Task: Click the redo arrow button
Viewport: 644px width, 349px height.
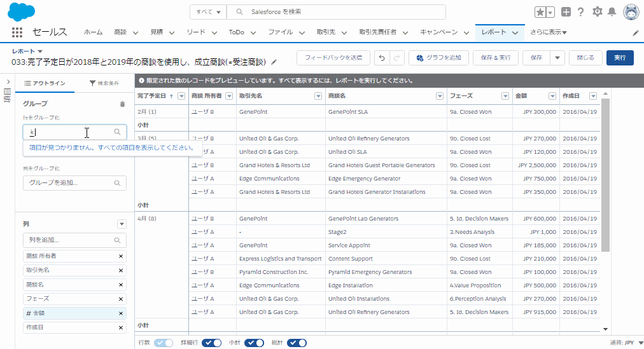Action: click(396, 58)
